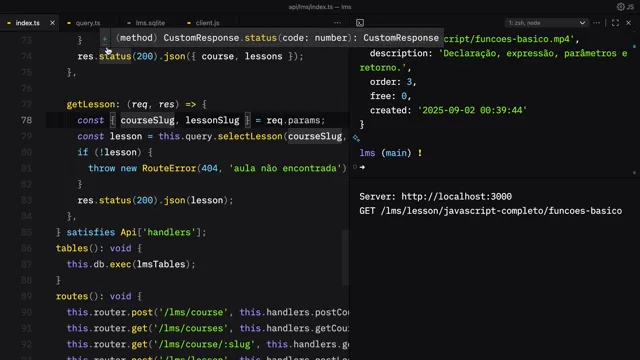
Task: Close the terminal panel
Action: coord(629,23)
